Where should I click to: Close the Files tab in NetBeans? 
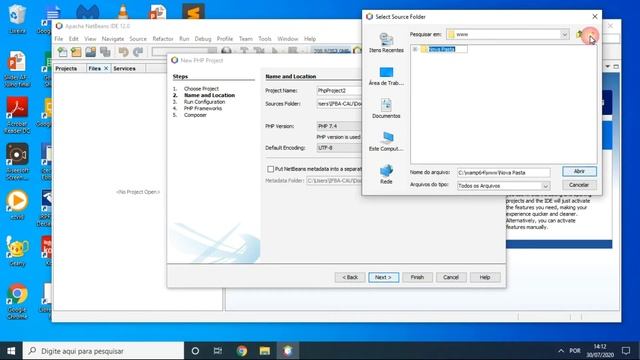[x=106, y=68]
